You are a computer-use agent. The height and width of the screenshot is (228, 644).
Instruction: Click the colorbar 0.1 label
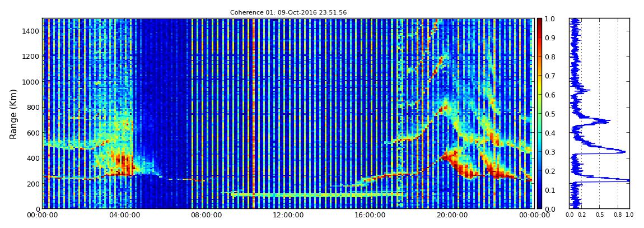point(550,190)
